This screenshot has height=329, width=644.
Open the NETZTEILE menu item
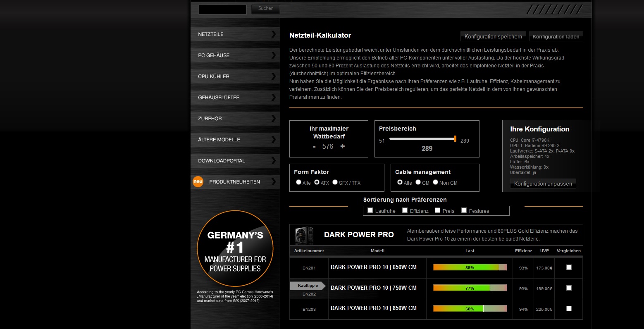tap(235, 34)
